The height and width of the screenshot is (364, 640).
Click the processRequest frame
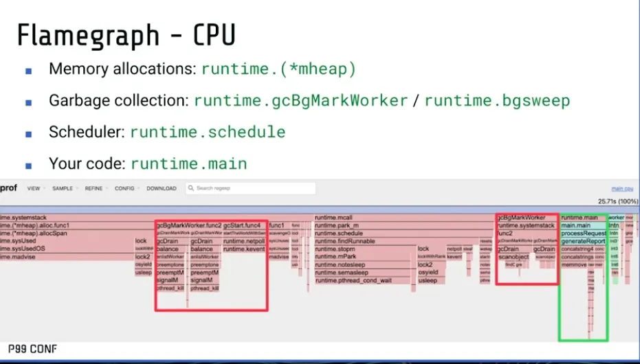[583, 234]
